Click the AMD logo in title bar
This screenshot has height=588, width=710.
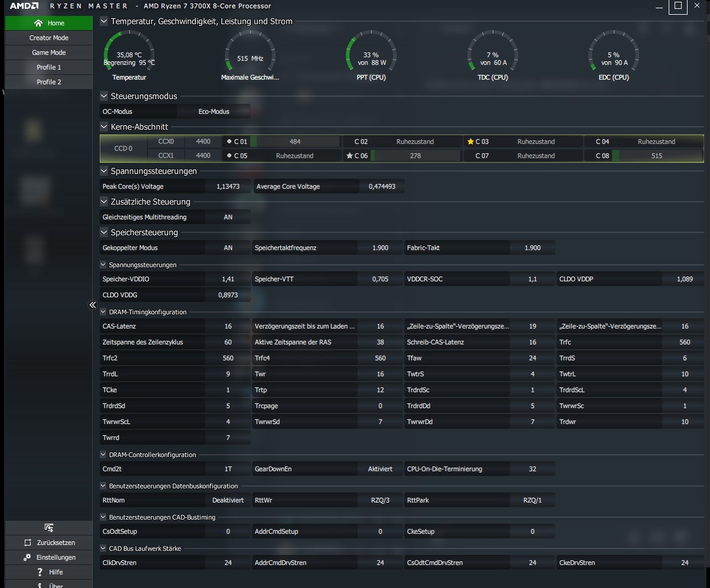(24, 6)
